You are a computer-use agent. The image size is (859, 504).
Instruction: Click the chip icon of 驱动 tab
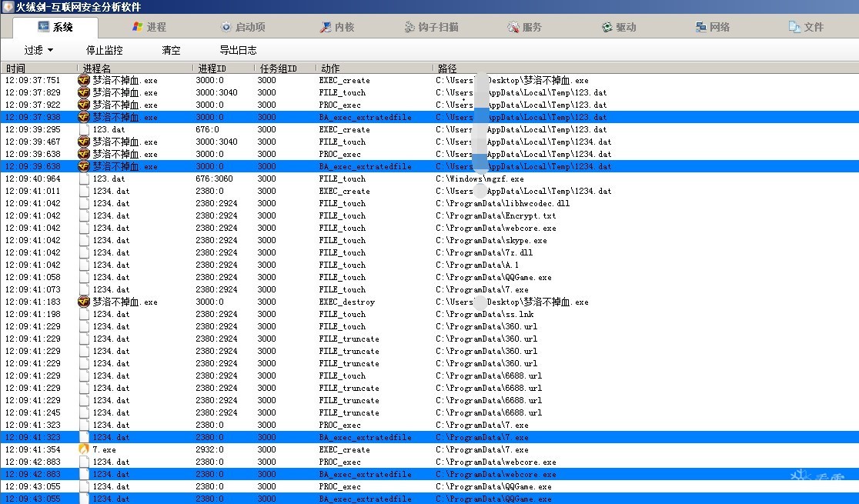(x=607, y=27)
